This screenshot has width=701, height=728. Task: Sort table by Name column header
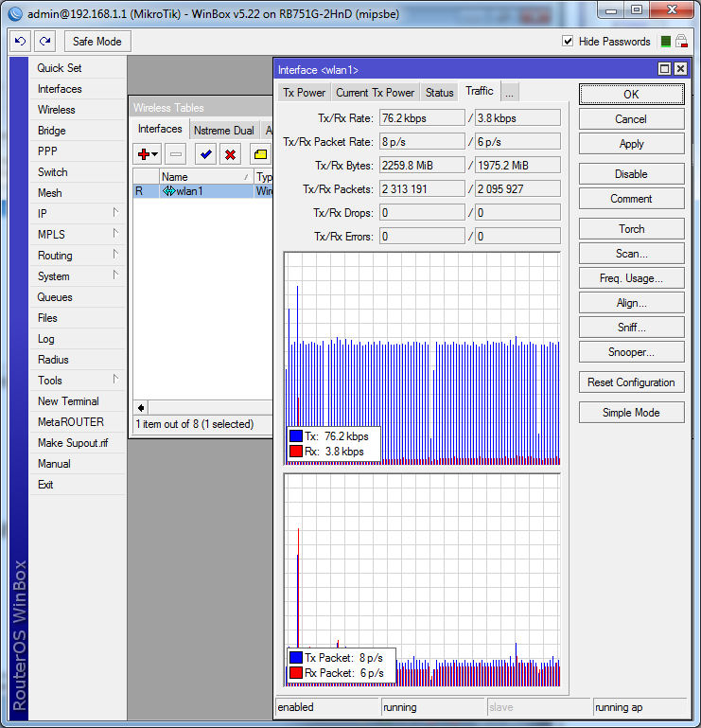pyautogui.click(x=206, y=177)
